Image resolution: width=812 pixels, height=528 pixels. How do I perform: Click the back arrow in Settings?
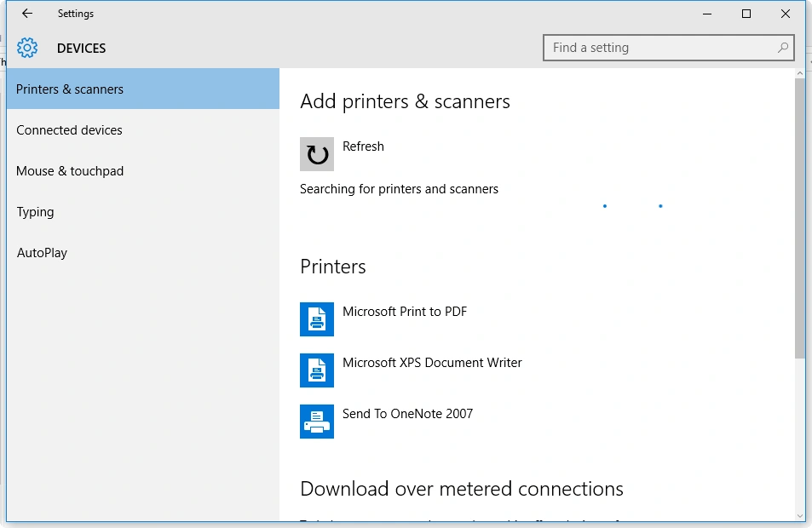click(x=27, y=14)
